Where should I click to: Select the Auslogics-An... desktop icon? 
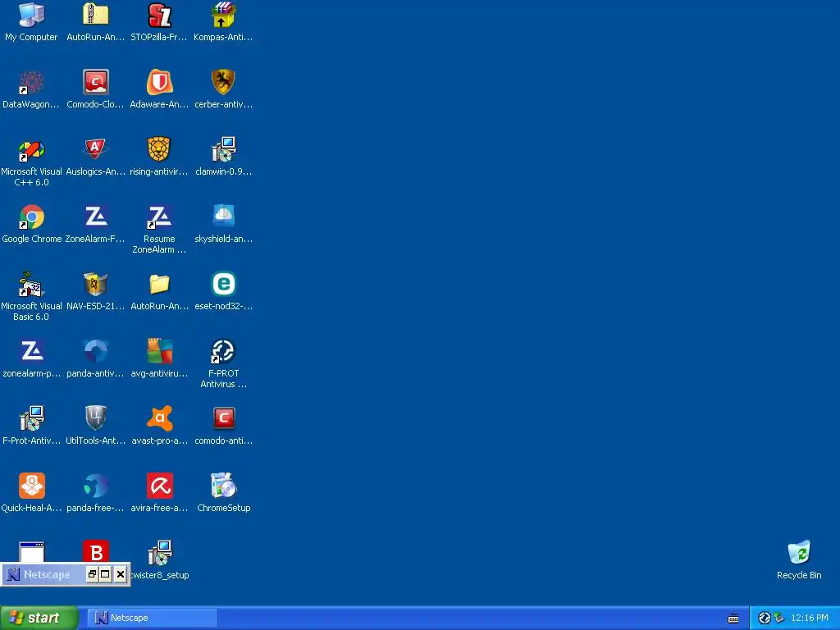[95, 150]
